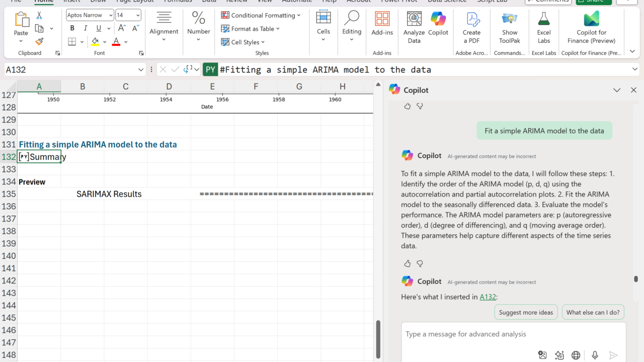Click Create a PDF Acrobat icon
The height and width of the screenshot is (362, 644).
pos(471,28)
